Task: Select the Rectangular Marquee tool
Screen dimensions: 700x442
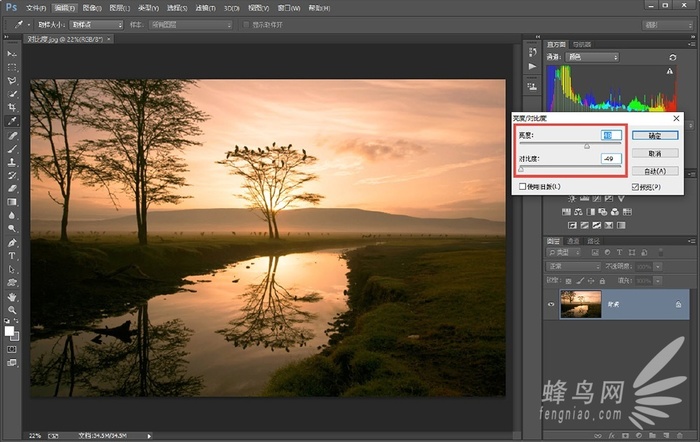Action: pyautogui.click(x=12, y=67)
